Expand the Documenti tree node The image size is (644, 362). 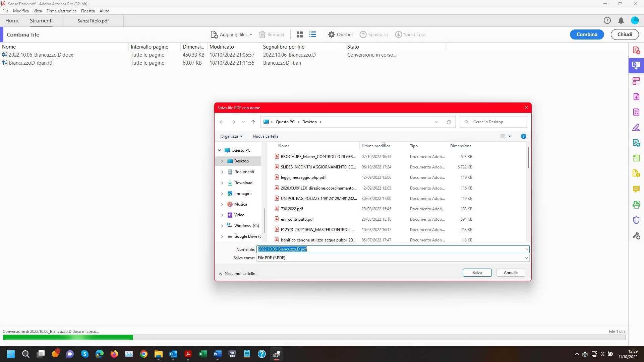[222, 172]
